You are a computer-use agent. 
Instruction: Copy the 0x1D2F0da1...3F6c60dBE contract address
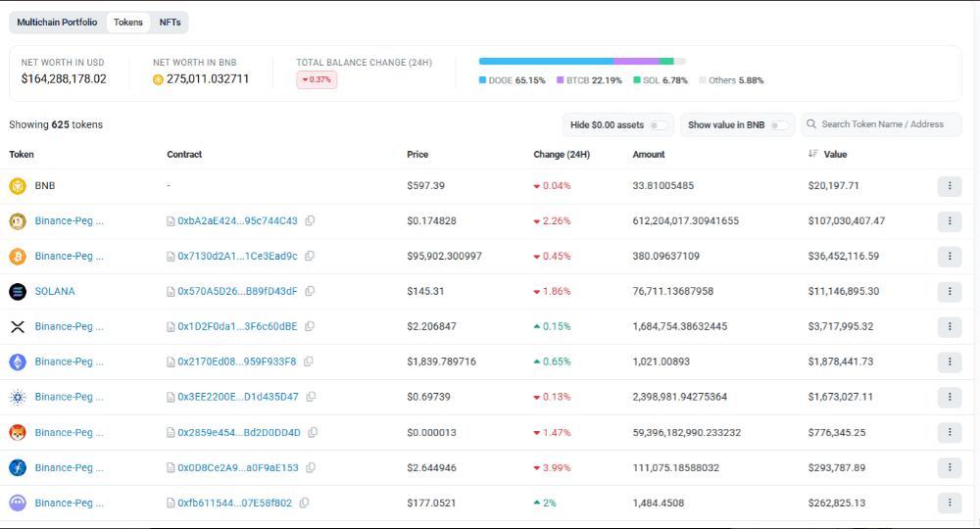[310, 326]
